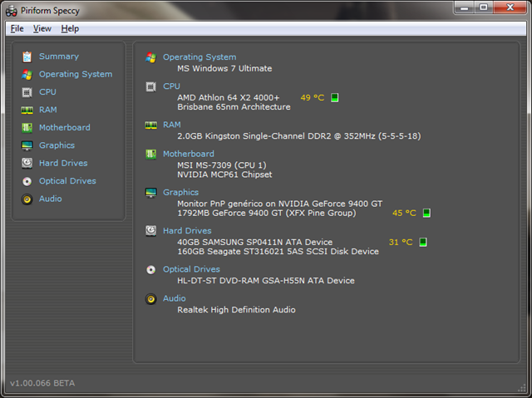Click the 160GB Seagate SCSI Disk Device line
Screen dimensions: 532x398
278,252
